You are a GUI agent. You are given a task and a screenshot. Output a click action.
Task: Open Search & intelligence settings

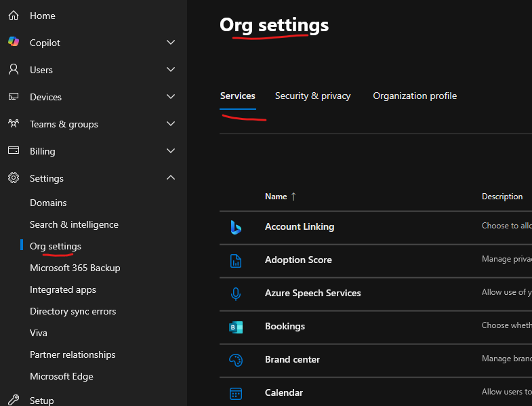coord(74,224)
